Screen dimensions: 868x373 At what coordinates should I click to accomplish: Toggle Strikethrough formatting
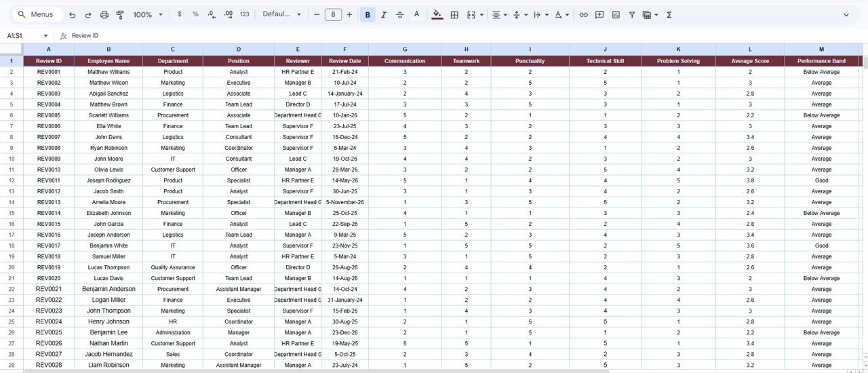tap(399, 14)
